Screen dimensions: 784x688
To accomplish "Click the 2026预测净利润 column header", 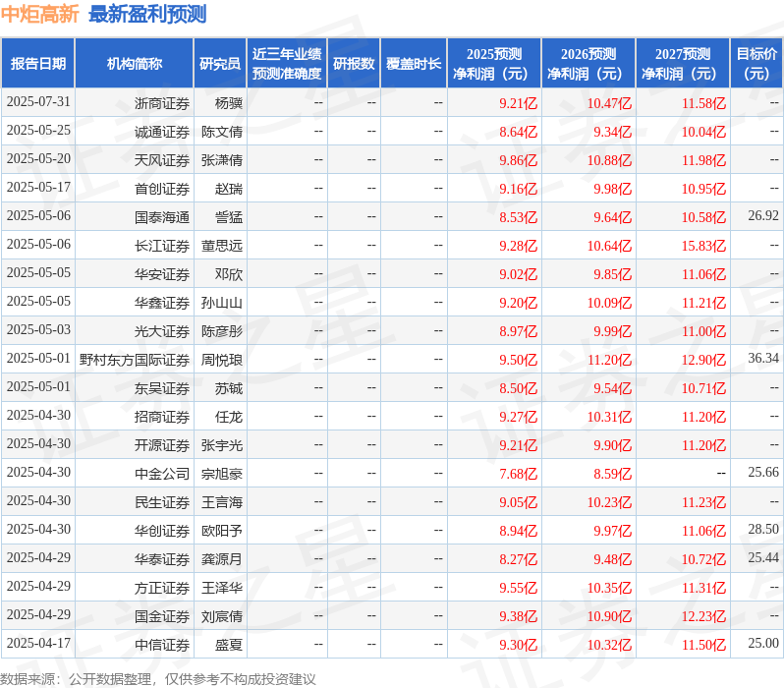I will pos(588,63).
